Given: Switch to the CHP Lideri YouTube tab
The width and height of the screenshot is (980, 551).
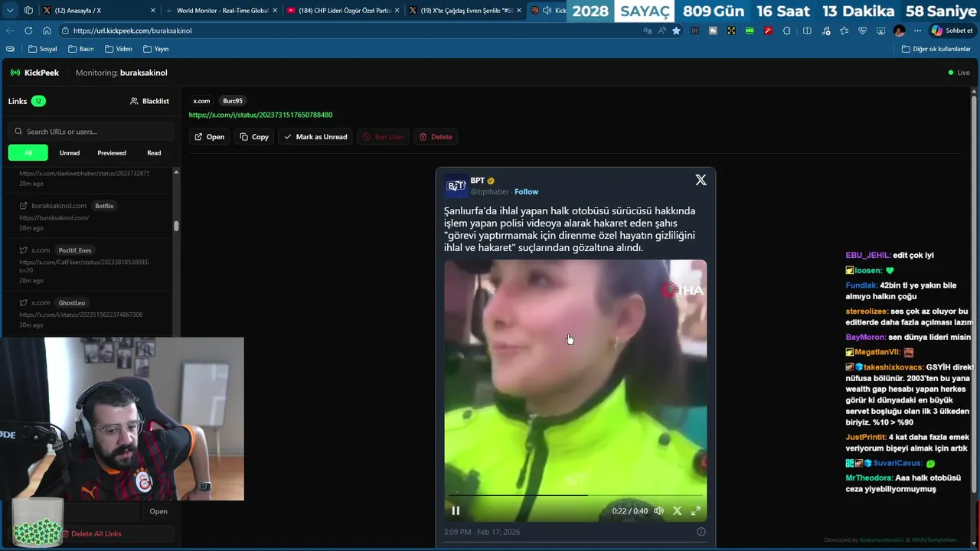Looking at the screenshot, I should point(343,11).
